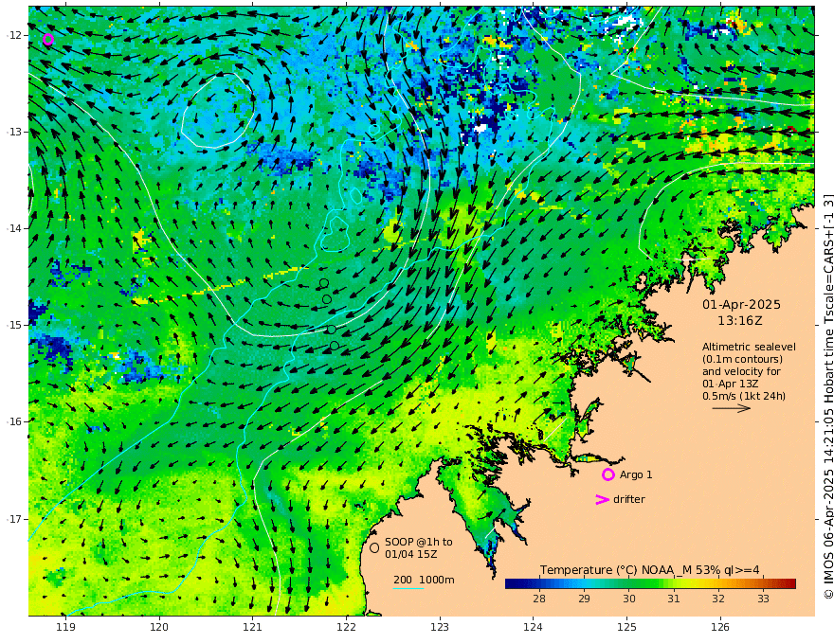Click the cyan isobath legend line under 200
The image size is (834, 644).
pos(408,588)
